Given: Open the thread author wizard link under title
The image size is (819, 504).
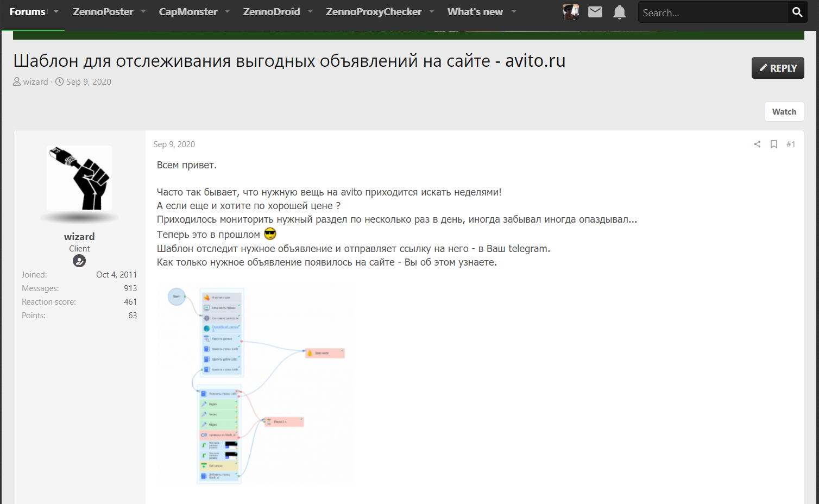Looking at the screenshot, I should pyautogui.click(x=35, y=82).
